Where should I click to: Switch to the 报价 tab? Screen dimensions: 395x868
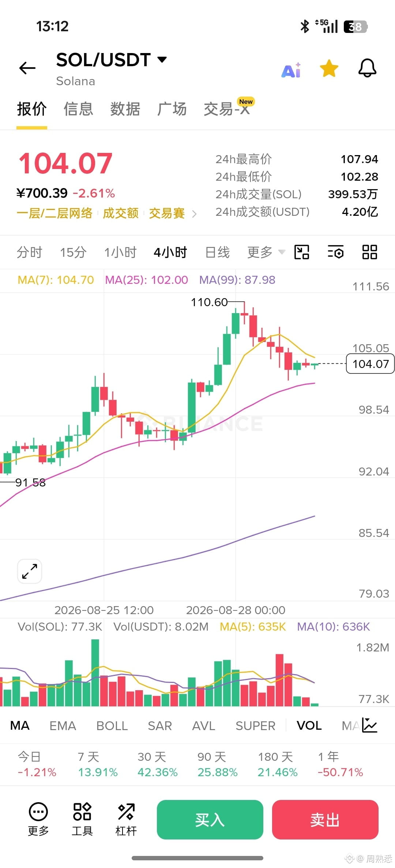32,109
